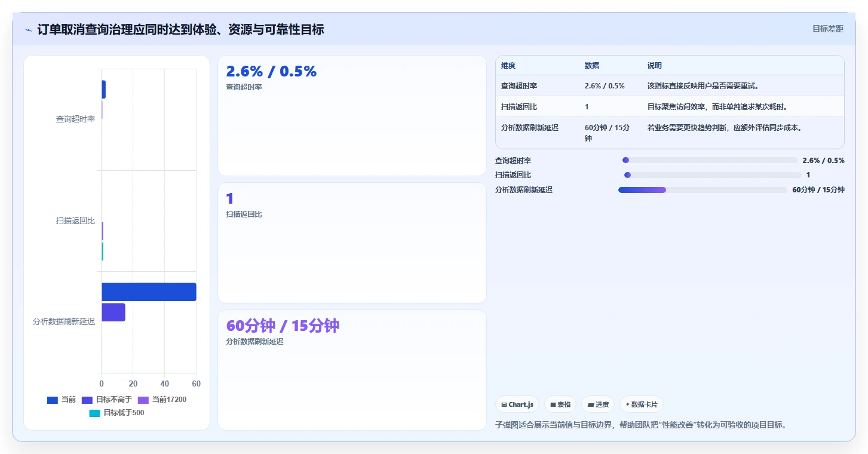Click the Chart.js tag chip

point(517,404)
